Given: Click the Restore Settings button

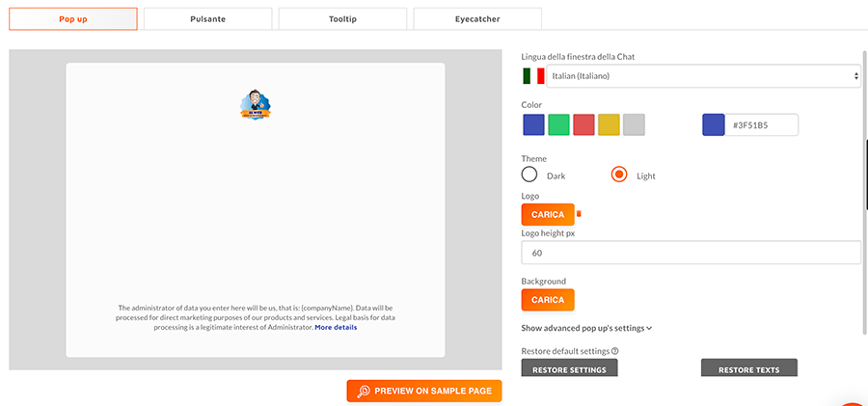Looking at the screenshot, I should [569, 368].
